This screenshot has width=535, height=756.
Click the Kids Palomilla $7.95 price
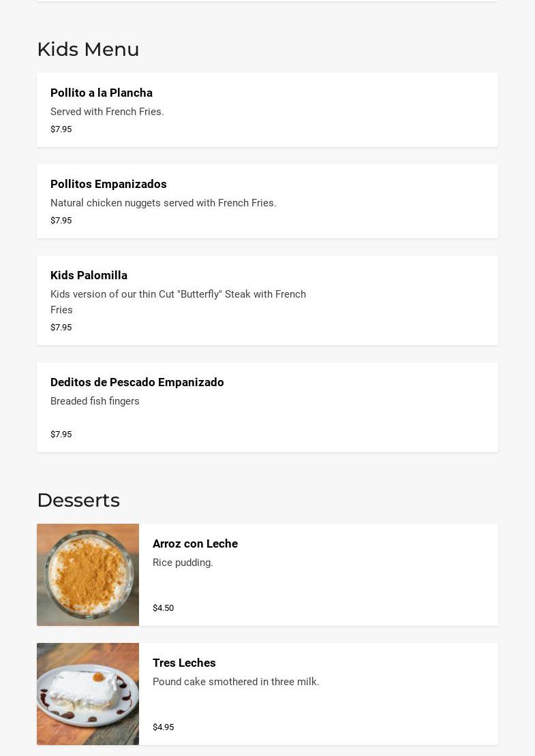(x=61, y=327)
